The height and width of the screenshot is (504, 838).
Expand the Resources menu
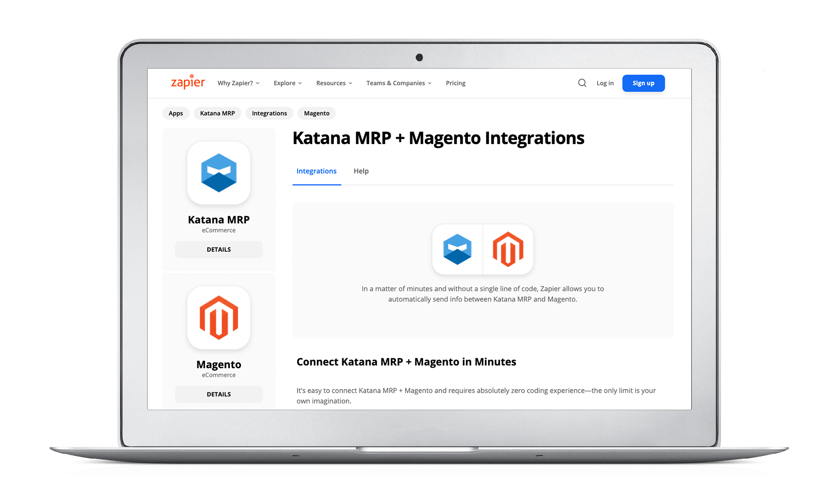pos(334,83)
